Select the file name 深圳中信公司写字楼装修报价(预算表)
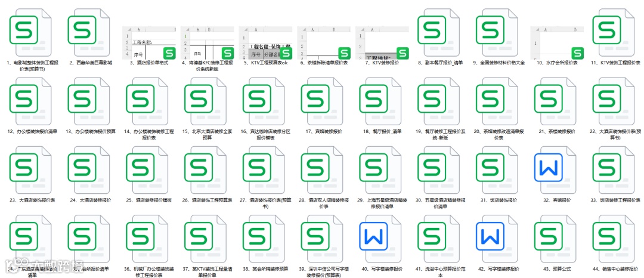This screenshot has width=644, height=278. 324,272
